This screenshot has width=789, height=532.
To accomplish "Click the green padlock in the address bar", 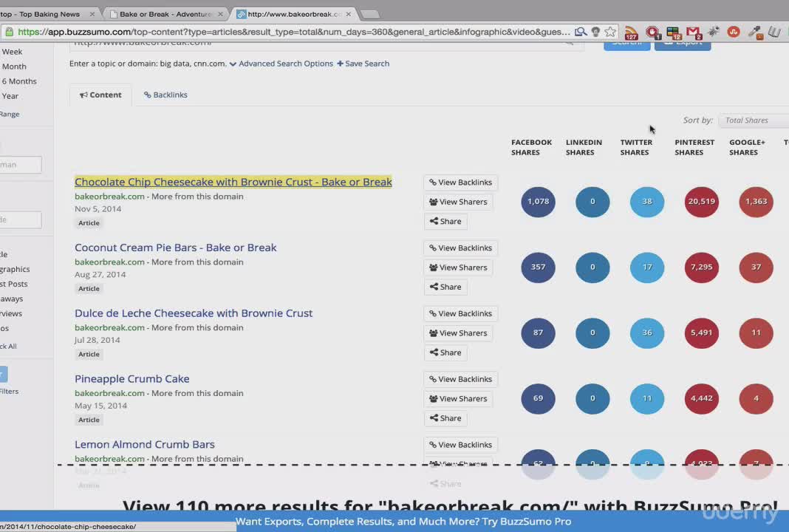I will [x=9, y=33].
